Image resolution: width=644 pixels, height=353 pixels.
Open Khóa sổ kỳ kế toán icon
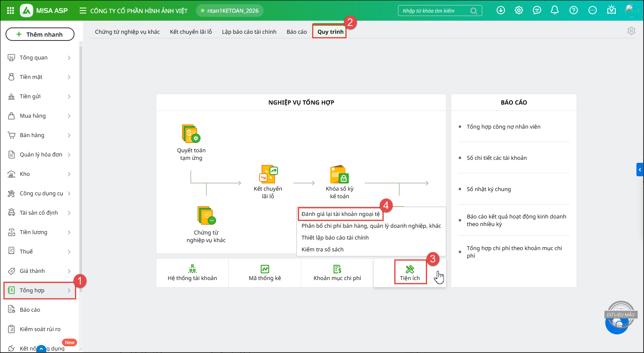339,174
